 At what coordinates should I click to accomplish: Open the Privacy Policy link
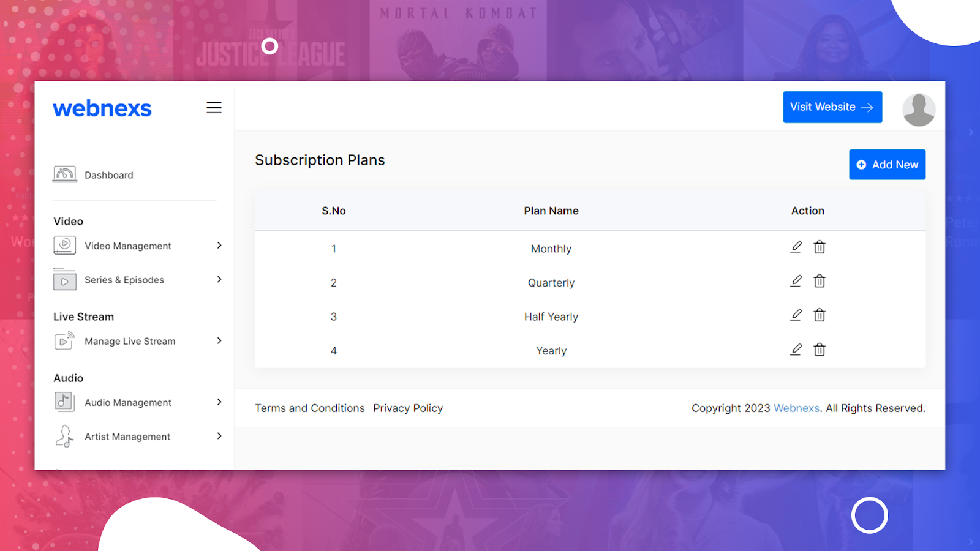pos(408,408)
